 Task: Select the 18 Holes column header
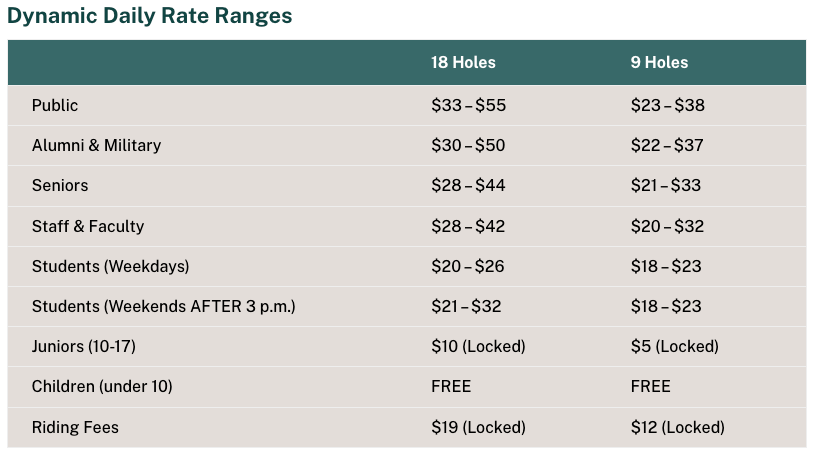coord(463,62)
